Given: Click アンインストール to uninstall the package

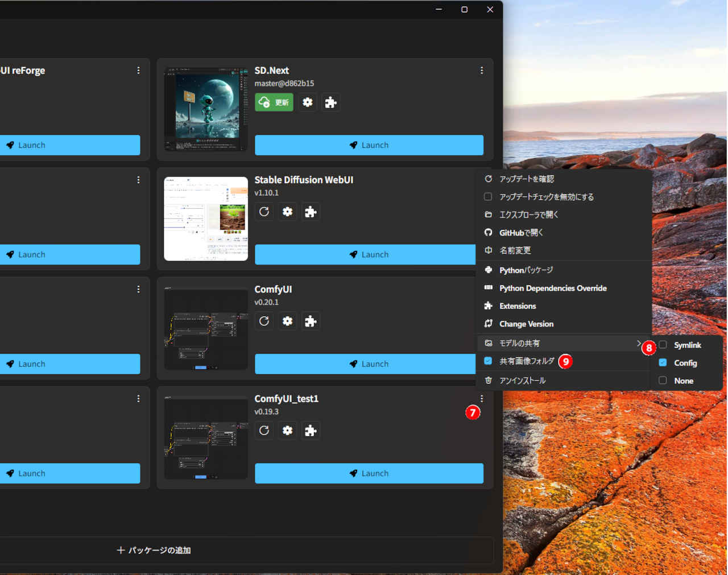Looking at the screenshot, I should point(564,380).
